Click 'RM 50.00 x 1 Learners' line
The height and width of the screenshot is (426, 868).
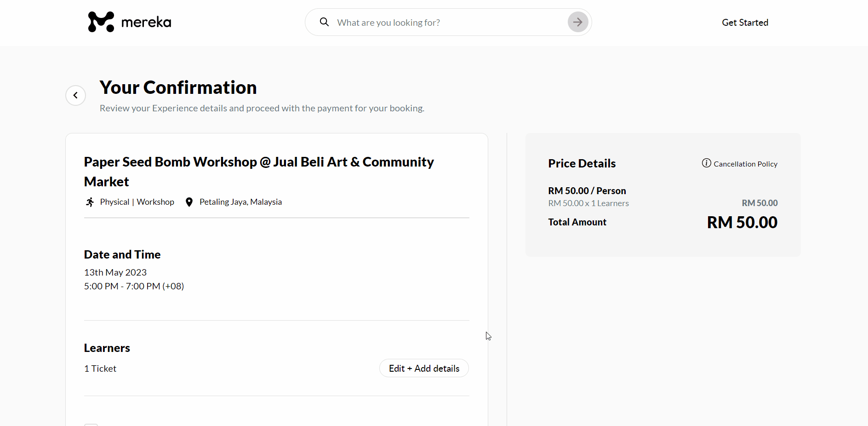pos(588,203)
